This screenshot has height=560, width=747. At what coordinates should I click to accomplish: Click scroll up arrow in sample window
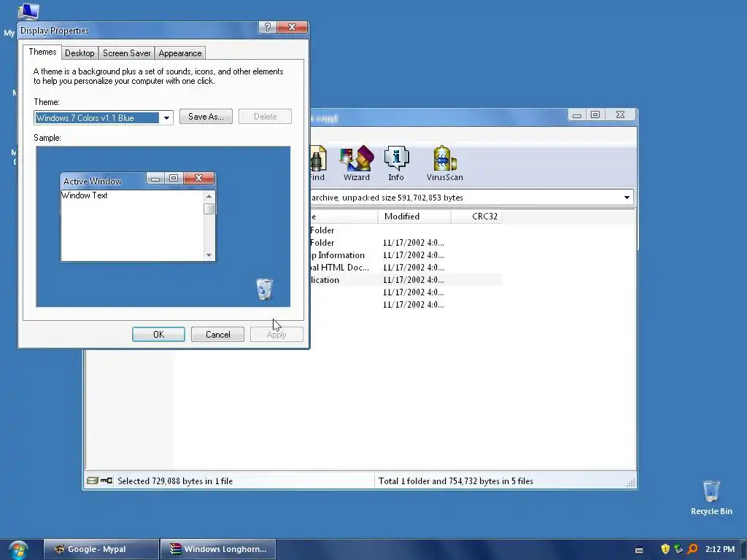(209, 196)
